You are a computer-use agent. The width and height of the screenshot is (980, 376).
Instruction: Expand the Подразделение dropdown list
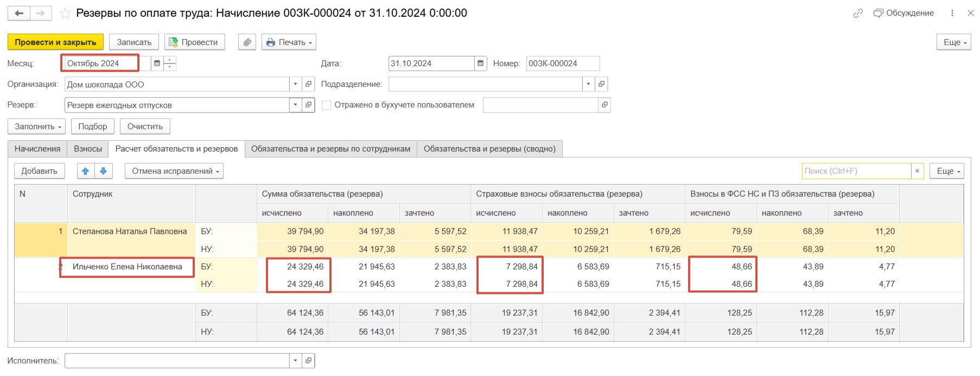588,84
